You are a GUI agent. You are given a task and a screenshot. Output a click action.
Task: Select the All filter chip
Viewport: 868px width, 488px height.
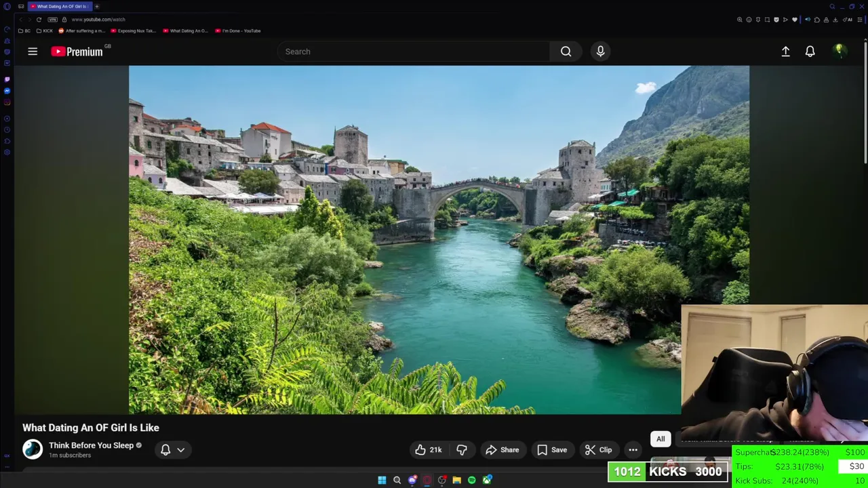pos(660,439)
